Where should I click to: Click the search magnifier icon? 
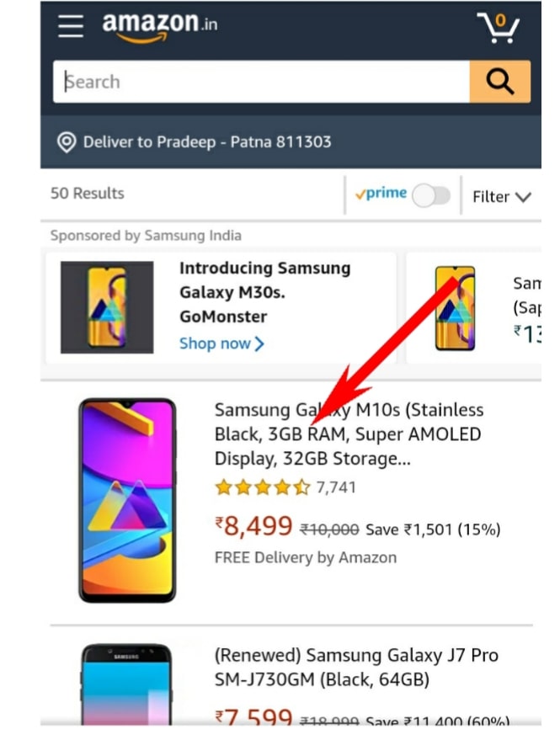(x=500, y=81)
